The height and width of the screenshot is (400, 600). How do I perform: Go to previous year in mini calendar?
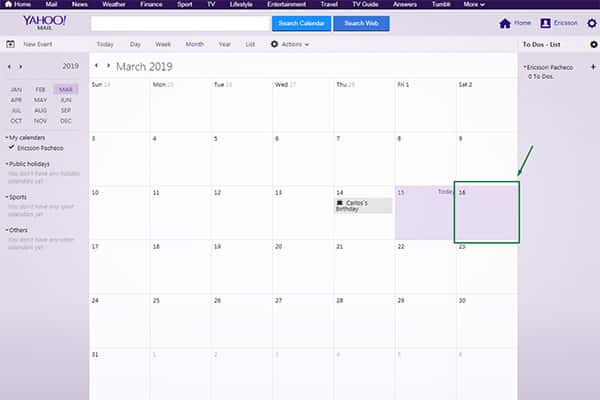(9, 67)
